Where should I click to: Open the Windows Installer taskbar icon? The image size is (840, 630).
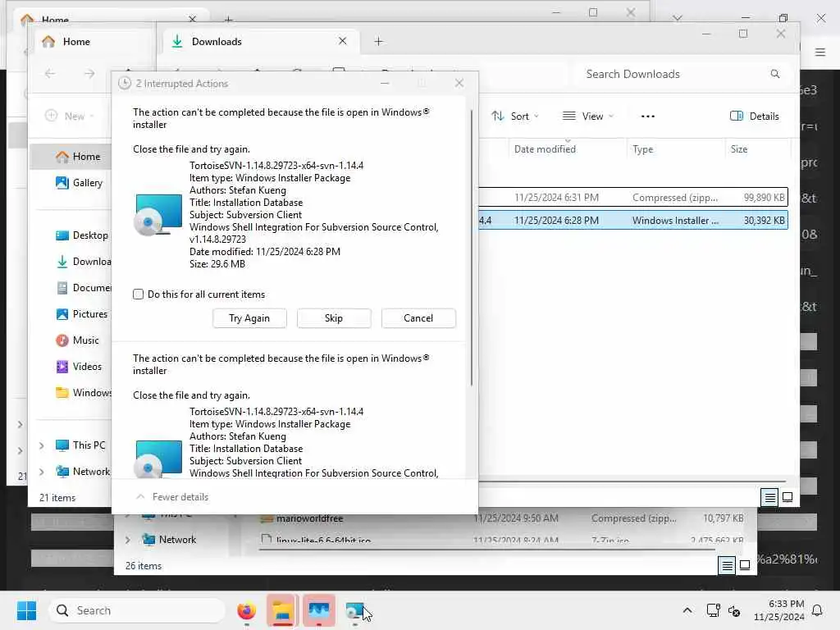354,610
